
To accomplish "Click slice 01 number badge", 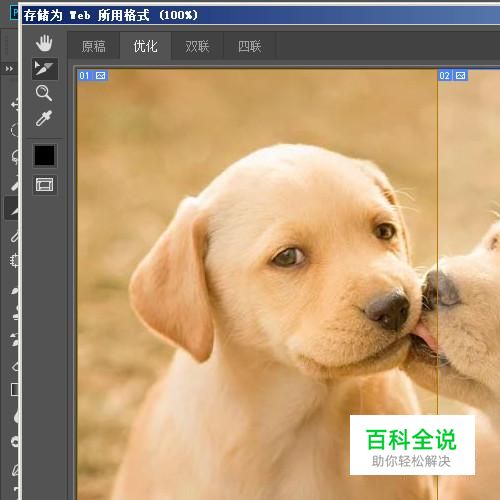I will (85, 76).
